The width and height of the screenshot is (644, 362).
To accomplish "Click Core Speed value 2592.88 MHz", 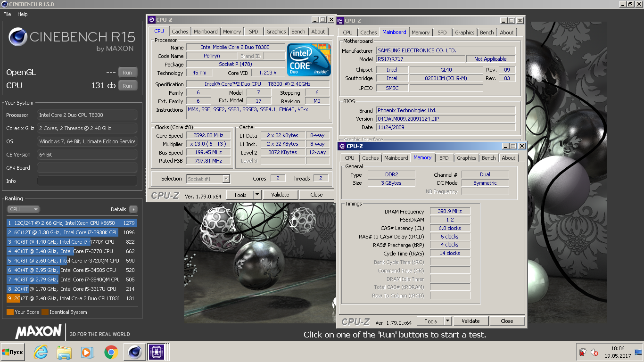I will (x=209, y=135).
